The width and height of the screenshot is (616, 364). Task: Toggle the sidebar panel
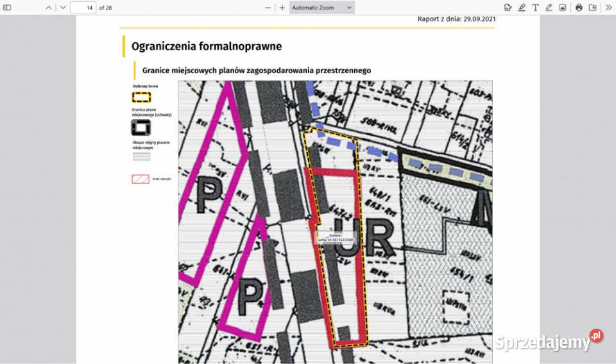pos(8,7)
